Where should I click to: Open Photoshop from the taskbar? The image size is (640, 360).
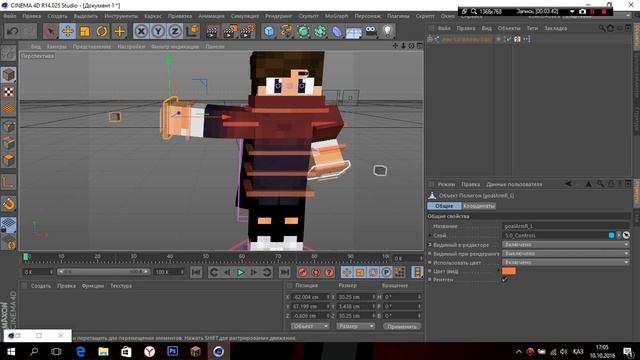point(173,351)
